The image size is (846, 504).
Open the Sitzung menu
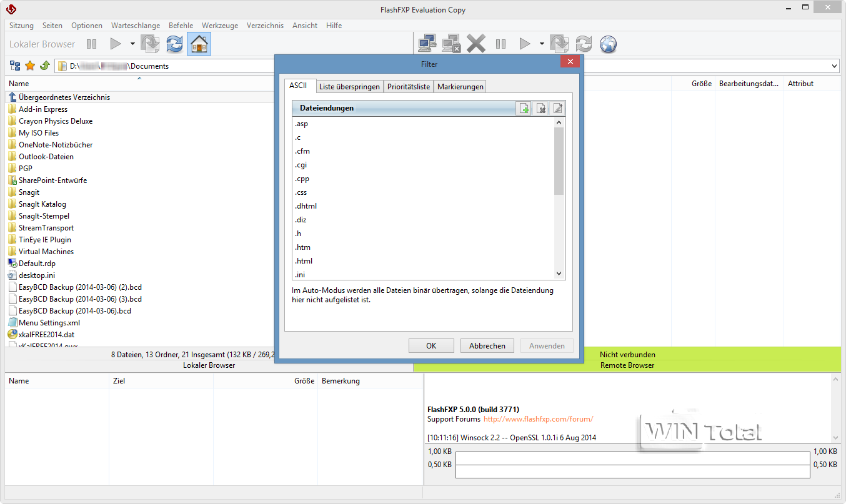(22, 26)
